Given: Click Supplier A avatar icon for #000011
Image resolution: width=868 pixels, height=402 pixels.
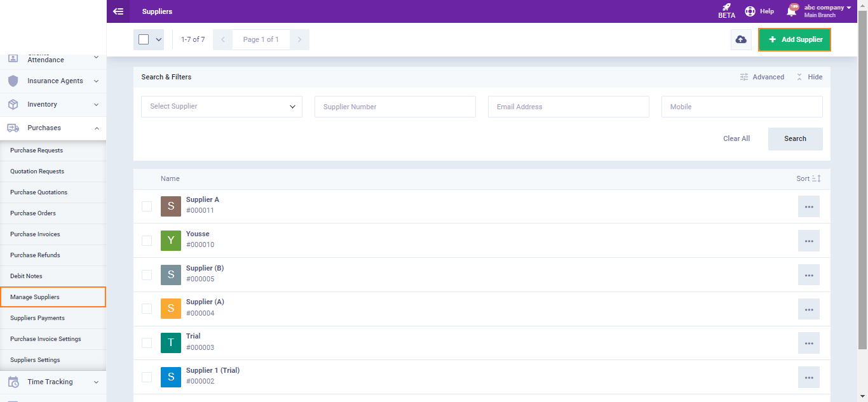Looking at the screenshot, I should tap(171, 206).
